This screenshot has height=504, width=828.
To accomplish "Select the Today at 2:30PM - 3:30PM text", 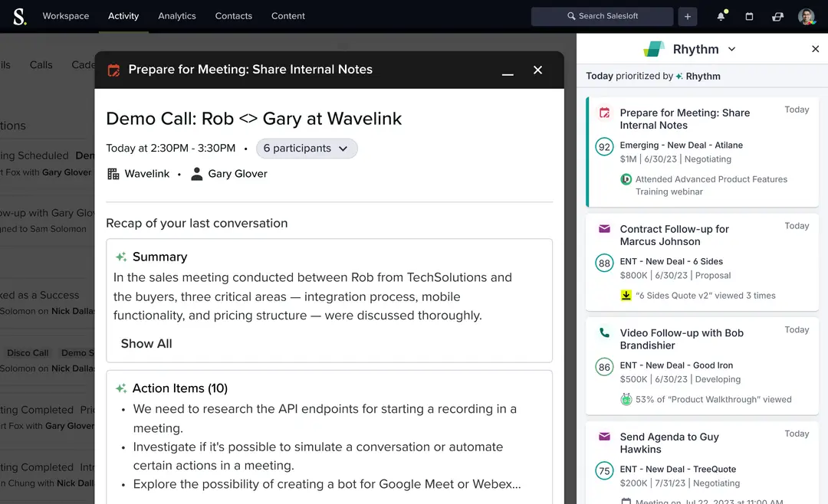I will pyautogui.click(x=170, y=149).
